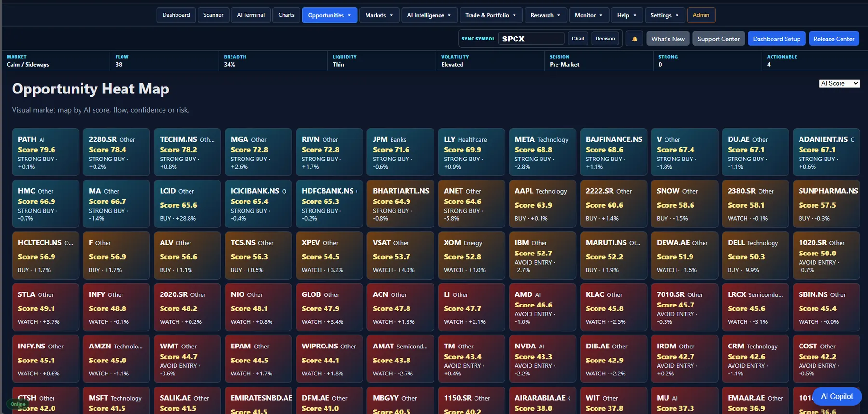Click the Chart button beside symbol field
This screenshot has height=414, width=868.
(x=578, y=39)
